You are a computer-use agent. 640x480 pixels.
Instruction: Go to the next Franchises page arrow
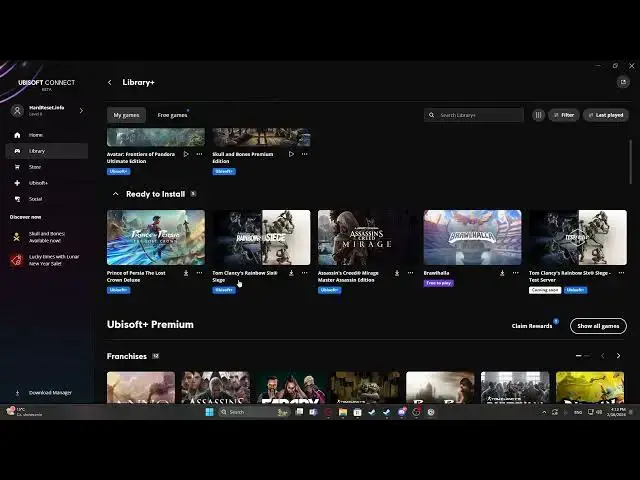(x=618, y=356)
